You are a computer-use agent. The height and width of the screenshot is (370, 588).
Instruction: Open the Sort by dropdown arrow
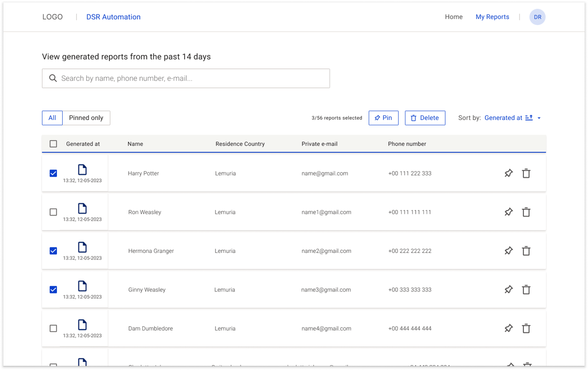539,118
